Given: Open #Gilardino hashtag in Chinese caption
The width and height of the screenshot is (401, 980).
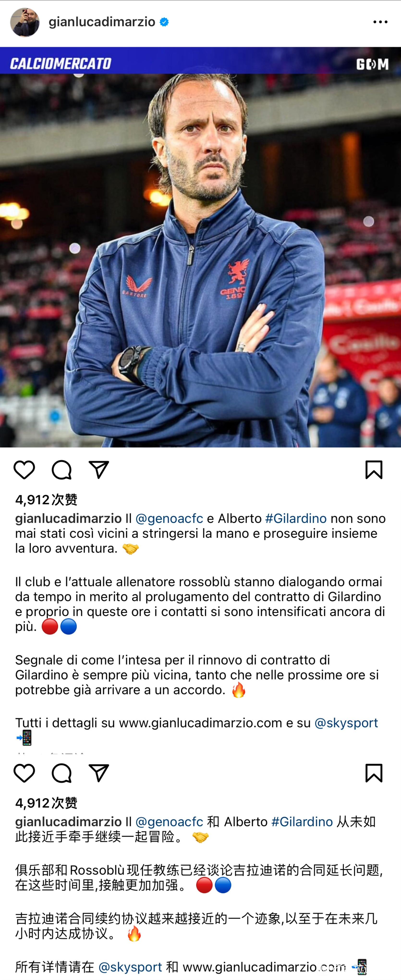Looking at the screenshot, I should (x=302, y=822).
